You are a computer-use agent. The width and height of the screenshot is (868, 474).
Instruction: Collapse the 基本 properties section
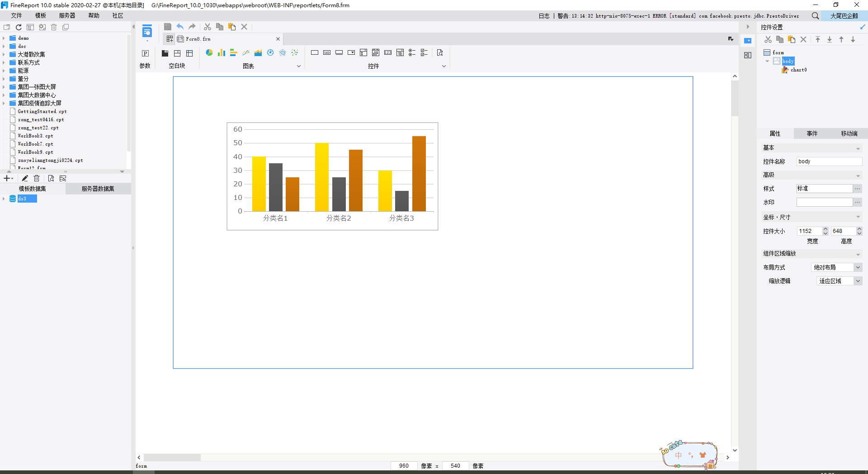[x=858, y=148]
